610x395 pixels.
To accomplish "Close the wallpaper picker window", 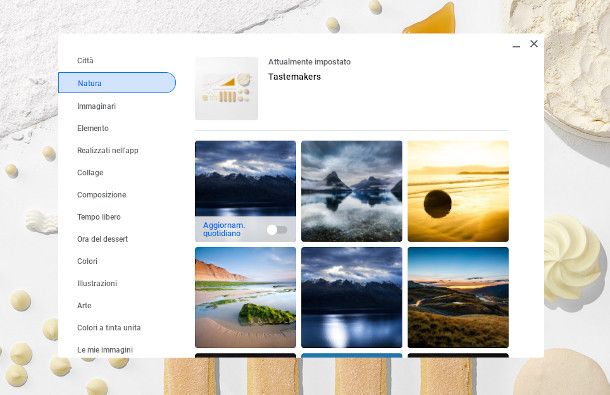I will click(x=534, y=44).
